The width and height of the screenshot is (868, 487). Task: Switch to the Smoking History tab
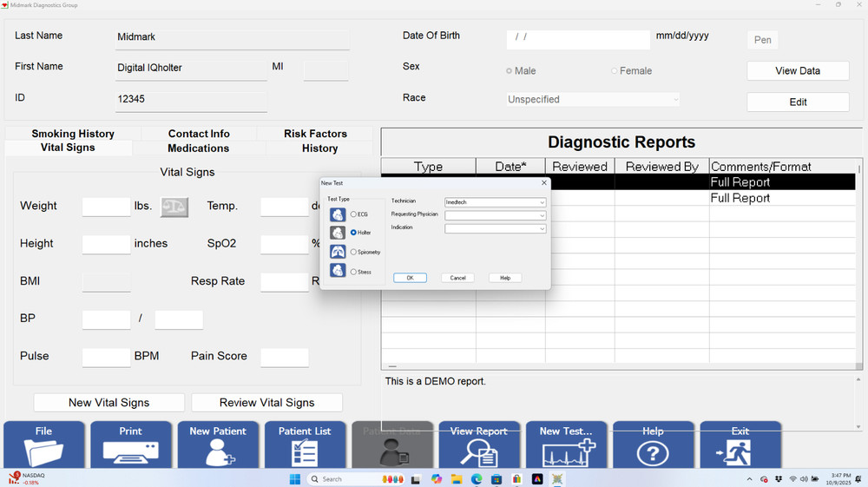tap(73, 134)
